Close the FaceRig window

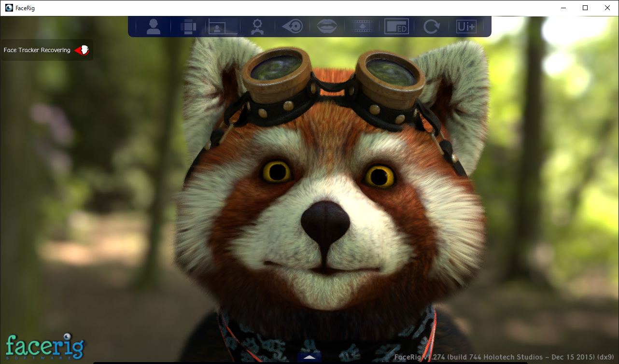click(x=607, y=8)
